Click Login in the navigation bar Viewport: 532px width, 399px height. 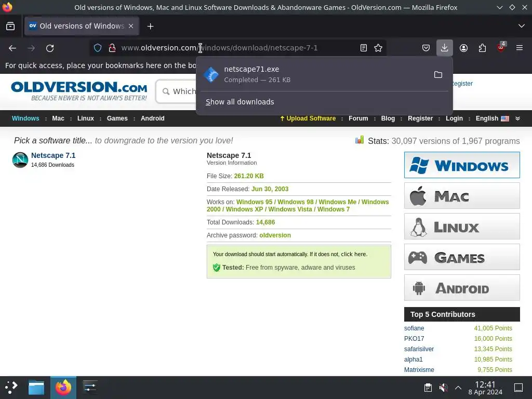click(x=454, y=118)
